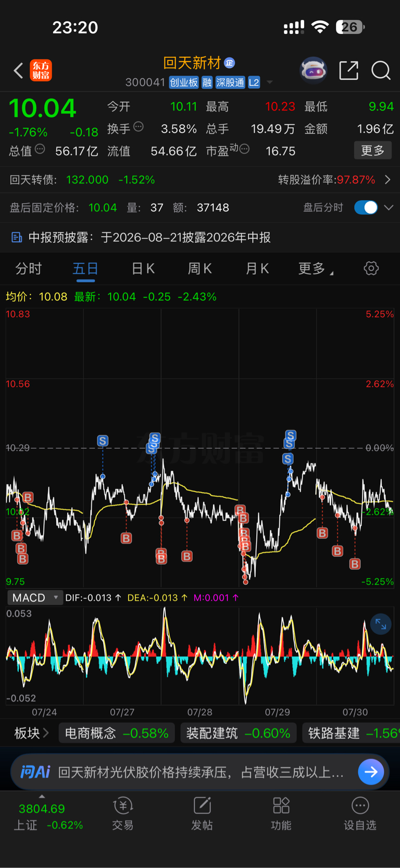Select the 五日 tab
This screenshot has width=400, height=868.
coord(85,268)
